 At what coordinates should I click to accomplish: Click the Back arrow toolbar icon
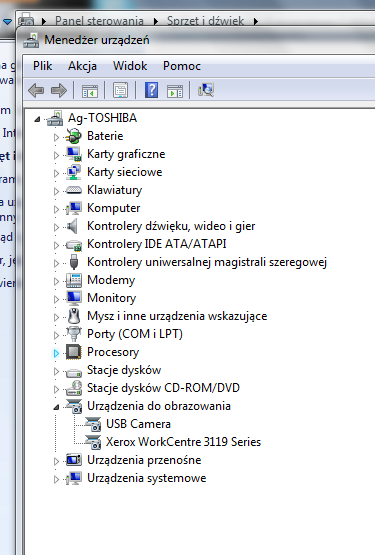(x=36, y=91)
